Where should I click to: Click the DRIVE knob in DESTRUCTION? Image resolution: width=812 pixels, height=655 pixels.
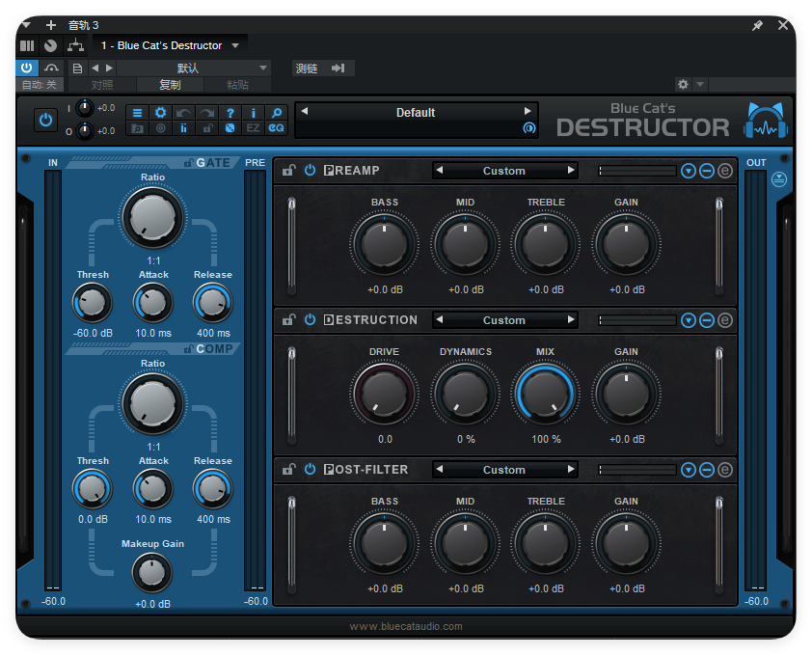(x=384, y=395)
